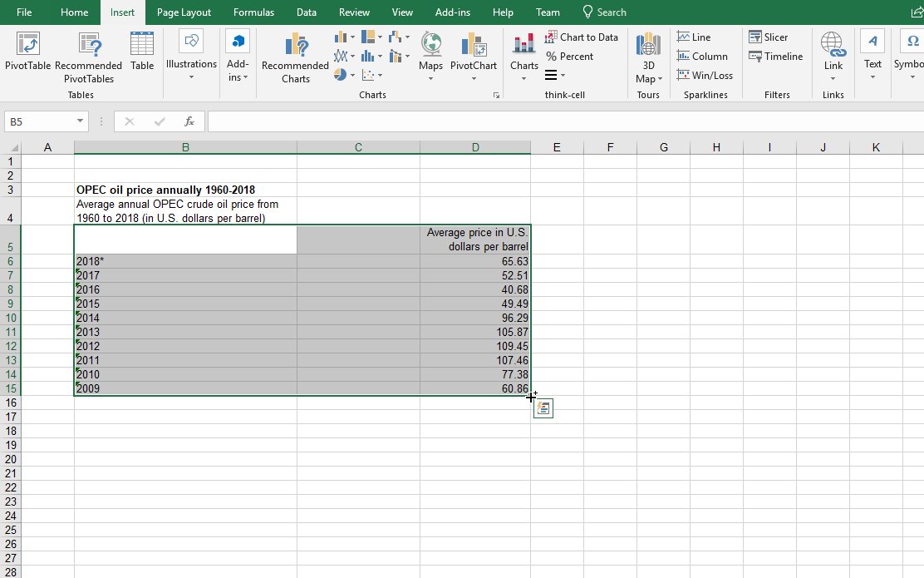The height and width of the screenshot is (578, 924).
Task: Open the Illustrations menu
Action: pos(191,55)
